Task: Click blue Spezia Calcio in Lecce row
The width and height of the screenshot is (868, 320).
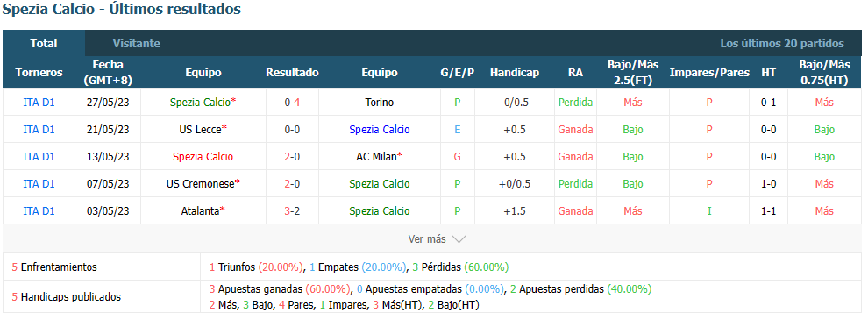Action: pyautogui.click(x=379, y=130)
